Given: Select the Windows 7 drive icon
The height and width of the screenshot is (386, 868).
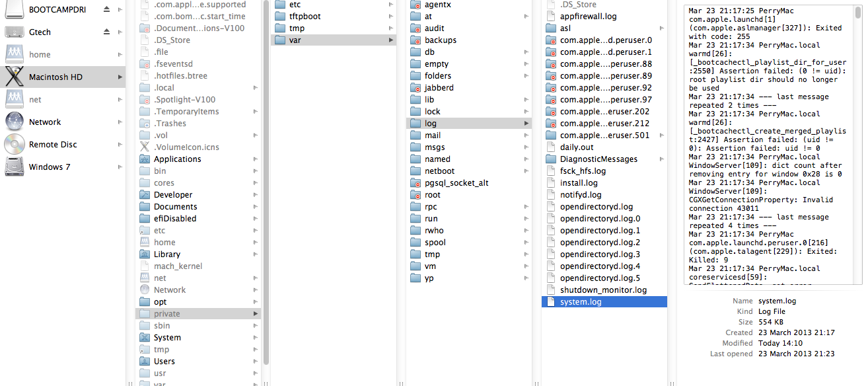Looking at the screenshot, I should [x=15, y=167].
